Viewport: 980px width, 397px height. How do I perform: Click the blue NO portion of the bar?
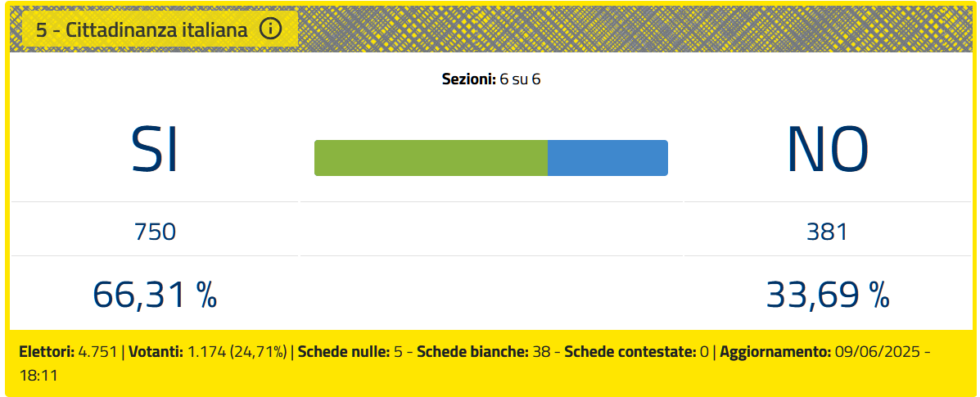click(x=607, y=157)
